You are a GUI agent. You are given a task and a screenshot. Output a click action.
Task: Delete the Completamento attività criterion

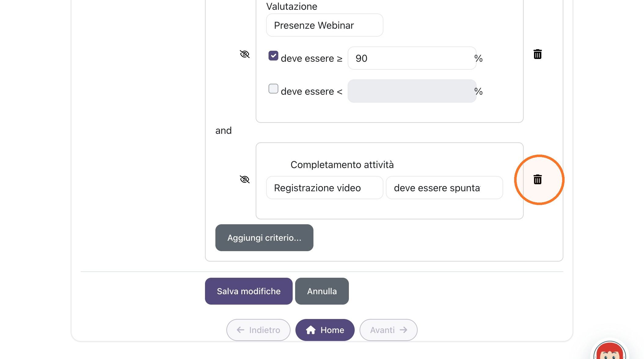(x=537, y=179)
